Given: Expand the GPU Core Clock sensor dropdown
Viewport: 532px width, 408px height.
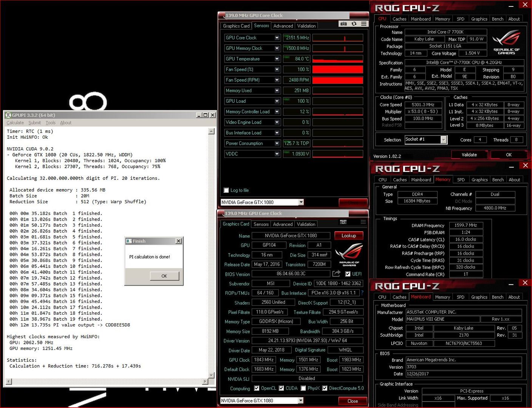Looking at the screenshot, I should [x=277, y=38].
